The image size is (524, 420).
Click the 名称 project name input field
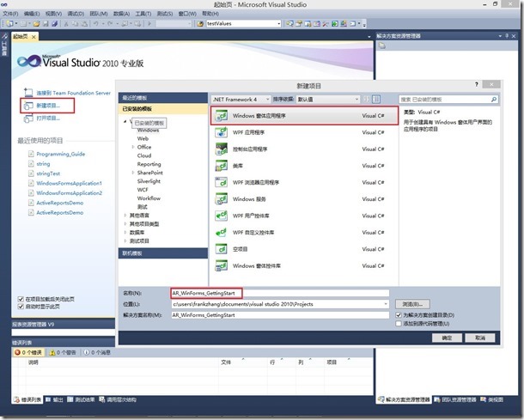click(x=280, y=293)
